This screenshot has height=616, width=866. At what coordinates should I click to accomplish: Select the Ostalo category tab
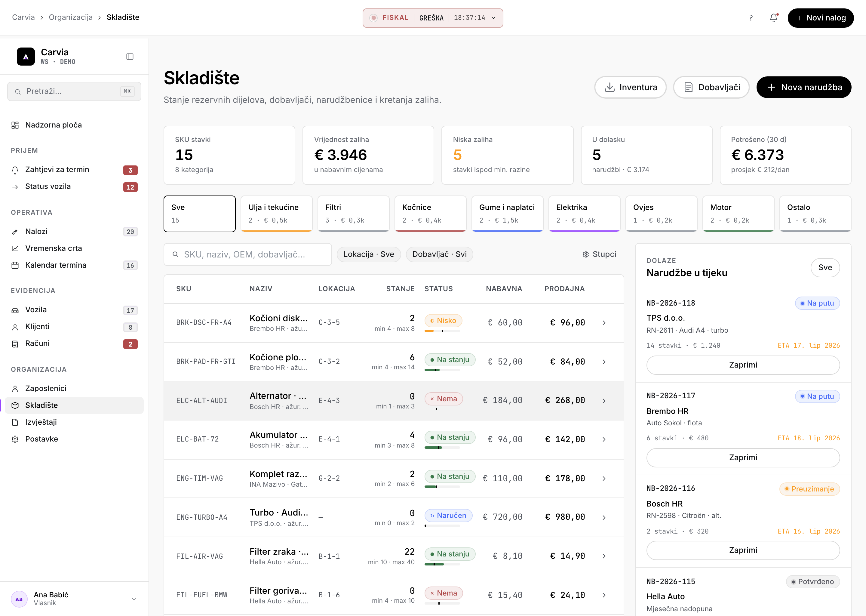coord(815,214)
